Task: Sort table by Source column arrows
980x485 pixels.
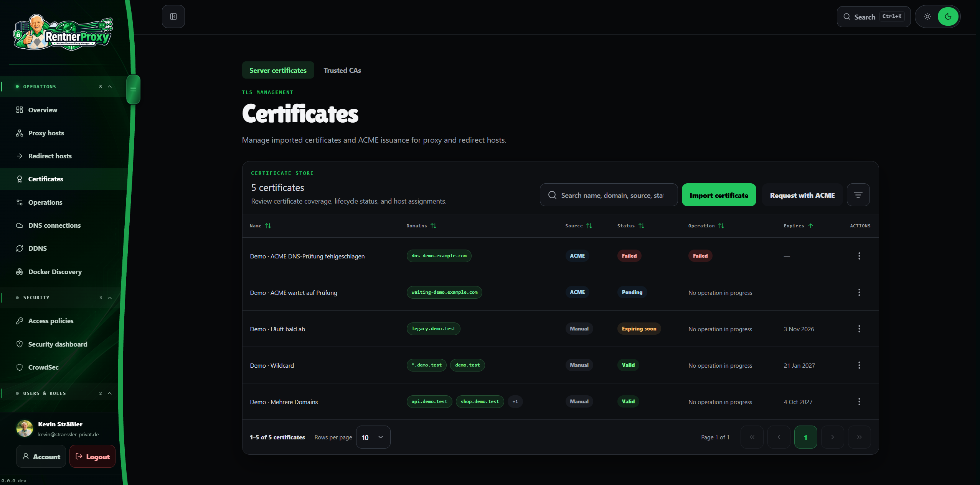Action: coord(589,226)
